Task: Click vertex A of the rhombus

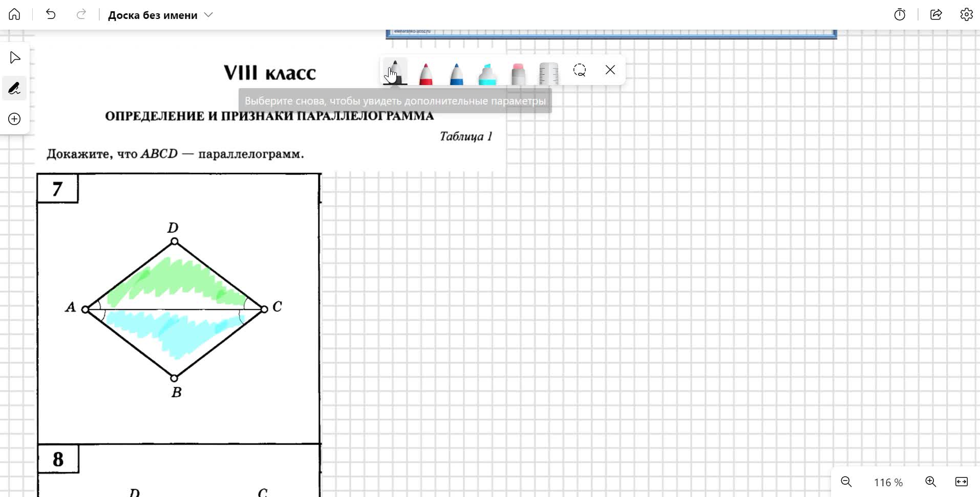Action: (86, 309)
